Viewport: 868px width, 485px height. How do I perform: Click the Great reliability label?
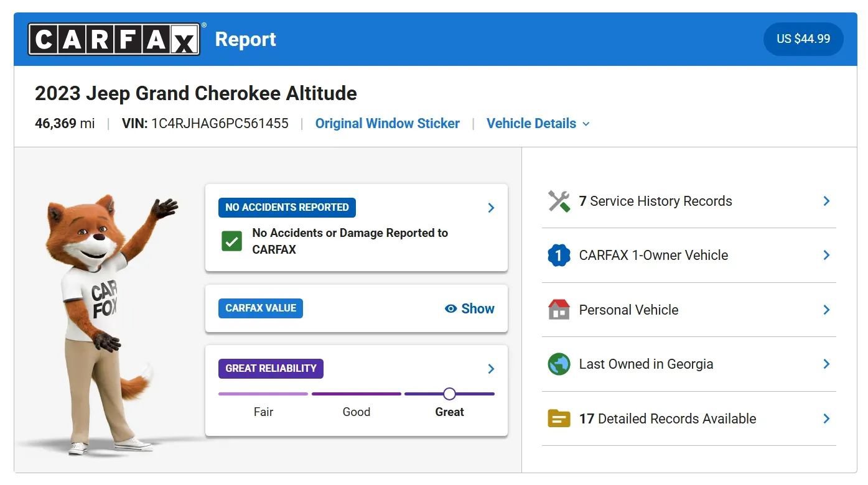pyautogui.click(x=450, y=412)
